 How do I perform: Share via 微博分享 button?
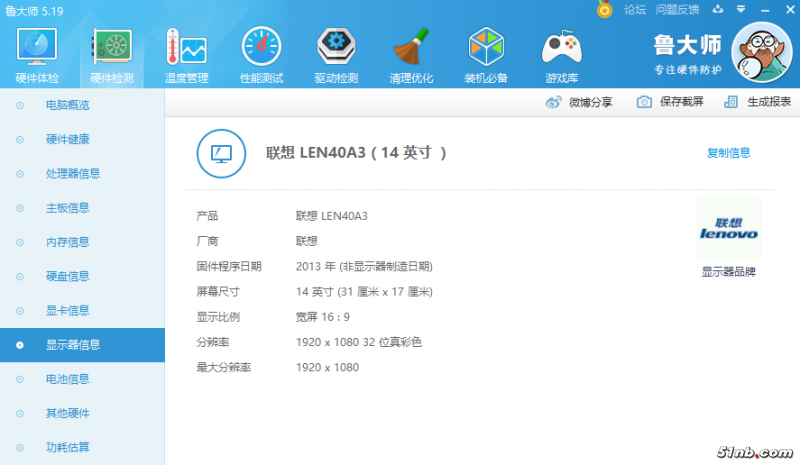[579, 102]
